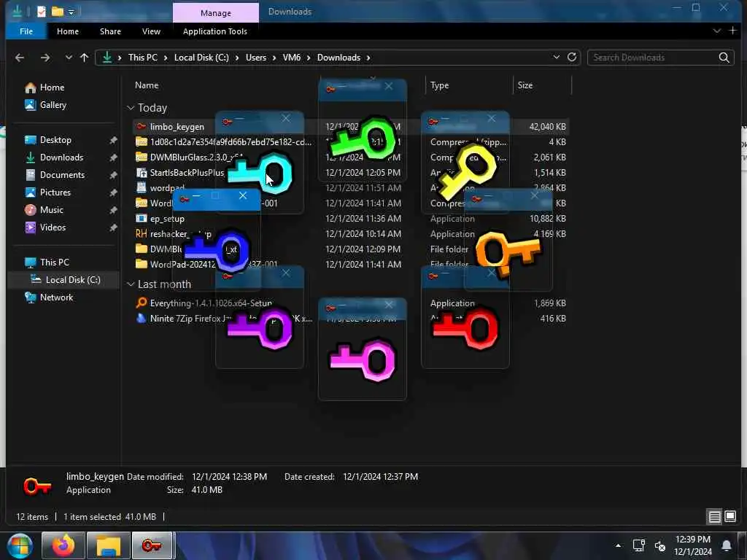
Task: Select the reshacker setup RH icon
Action: (141, 234)
